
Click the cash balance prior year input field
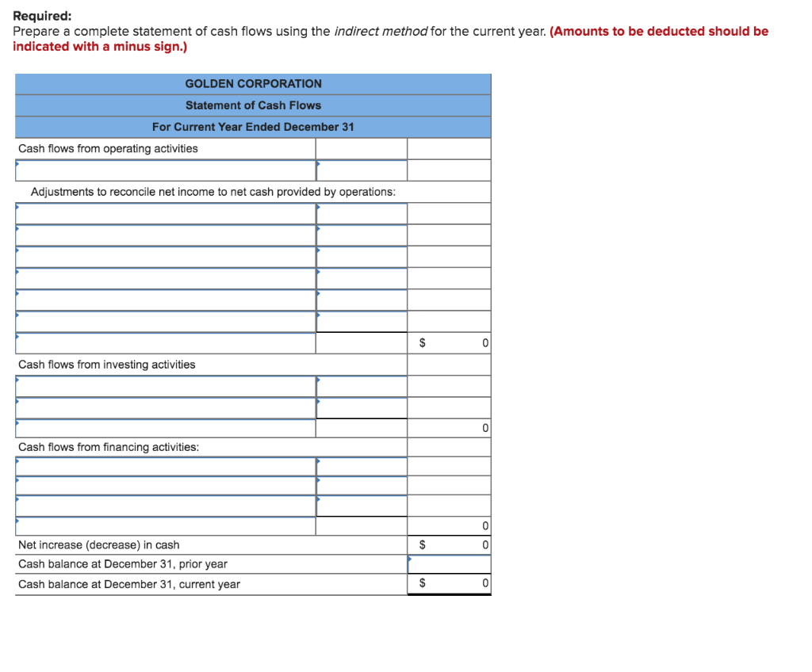448,563
